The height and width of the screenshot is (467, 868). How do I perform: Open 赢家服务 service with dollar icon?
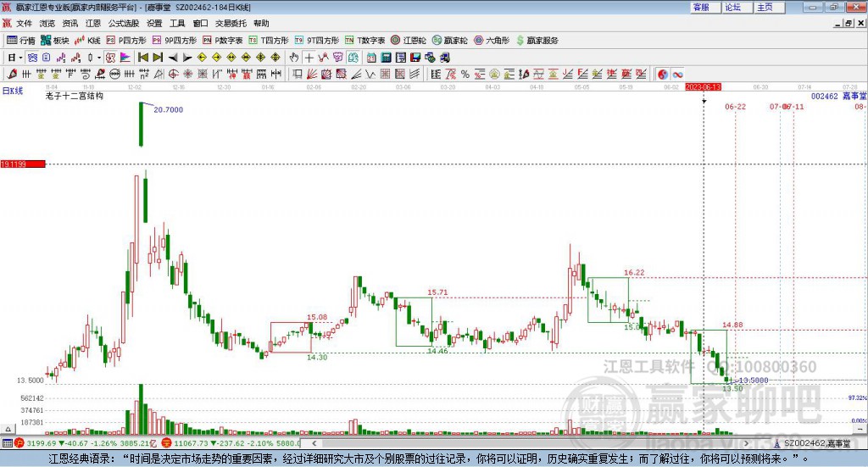[537, 41]
